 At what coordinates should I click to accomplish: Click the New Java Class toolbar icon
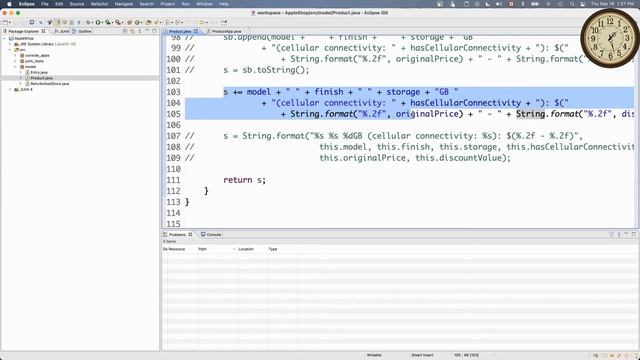click(138, 22)
